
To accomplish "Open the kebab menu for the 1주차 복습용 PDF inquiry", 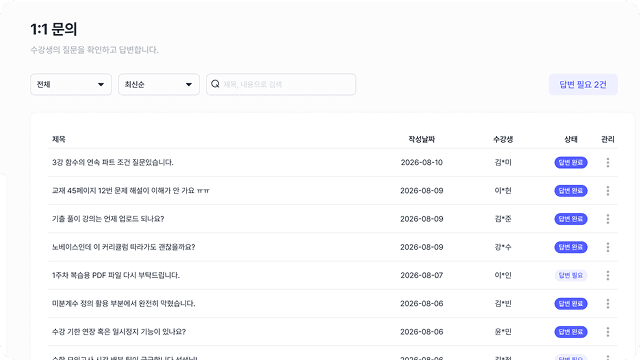I will (x=608, y=275).
